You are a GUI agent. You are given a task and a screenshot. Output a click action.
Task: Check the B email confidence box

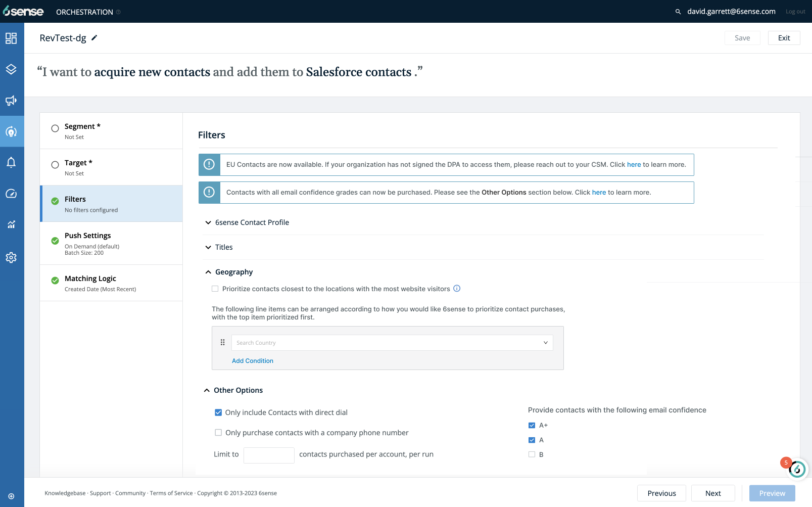pyautogui.click(x=532, y=454)
